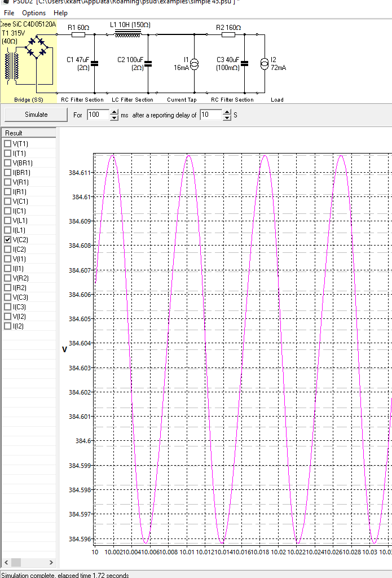Decrease simulation duration ms with down arrow
Screen dimensions: 392x578
tap(114, 117)
